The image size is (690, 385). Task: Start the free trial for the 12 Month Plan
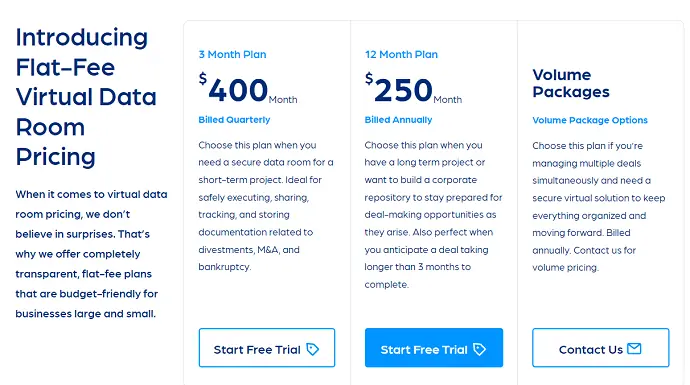[x=433, y=348]
